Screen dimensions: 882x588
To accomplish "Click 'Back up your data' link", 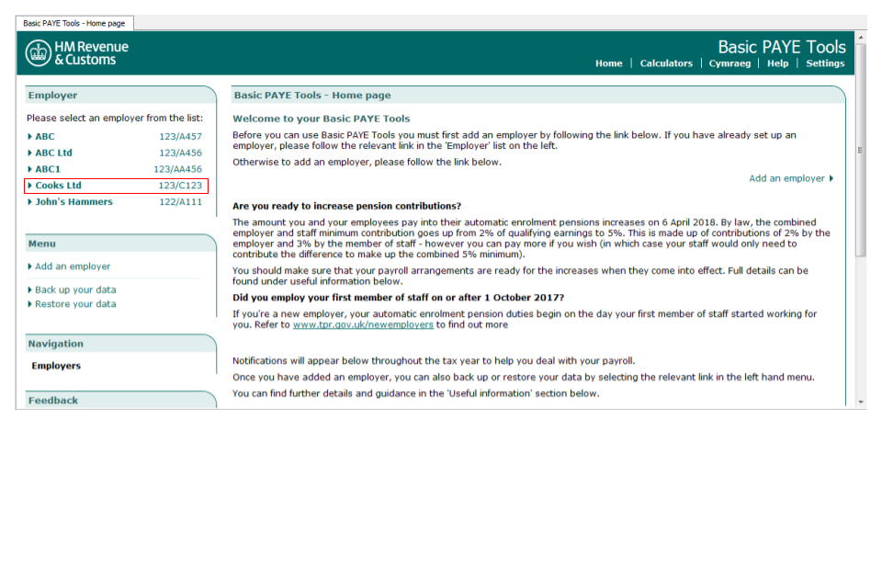I will click(75, 289).
